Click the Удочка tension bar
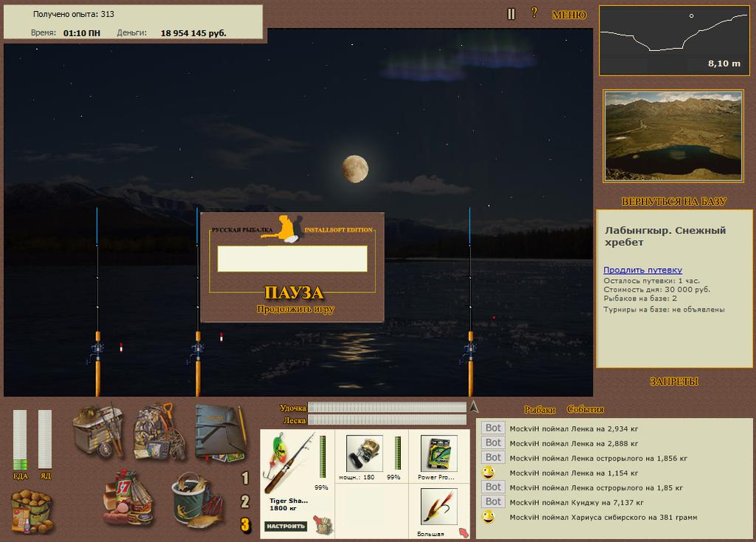The image size is (756, 542). [387, 408]
